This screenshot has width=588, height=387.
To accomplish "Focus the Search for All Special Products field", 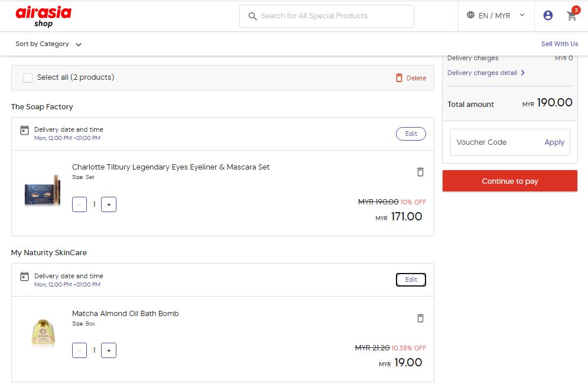I will 327,16.
